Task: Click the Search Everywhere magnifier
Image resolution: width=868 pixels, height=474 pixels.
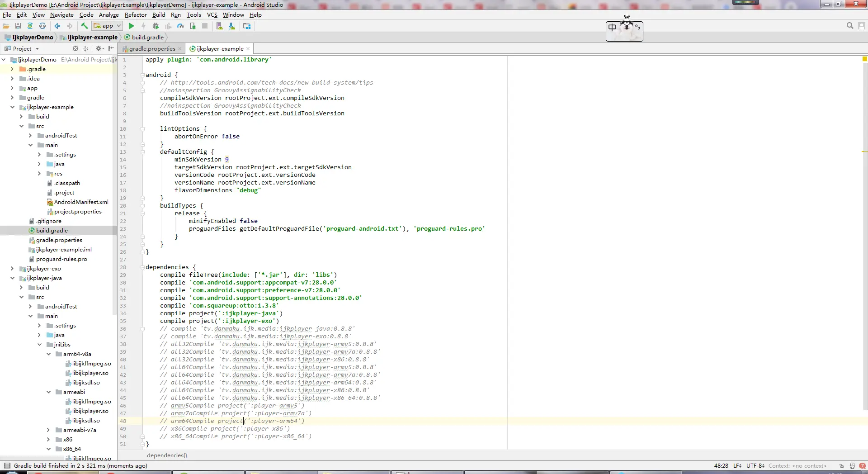Action: coord(850,26)
